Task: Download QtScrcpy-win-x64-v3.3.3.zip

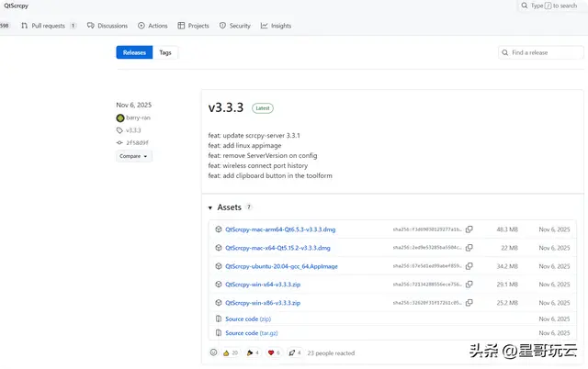Action: (x=263, y=285)
